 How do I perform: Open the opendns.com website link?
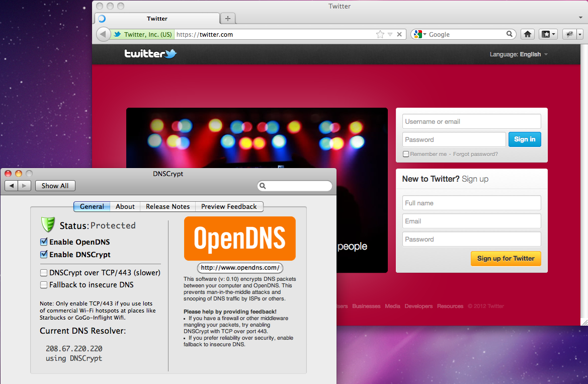239,268
